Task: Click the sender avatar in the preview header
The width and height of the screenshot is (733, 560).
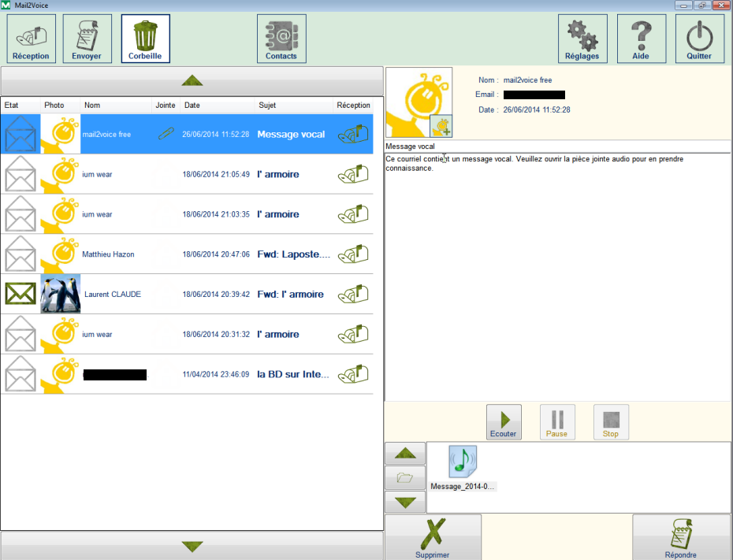Action: point(419,102)
